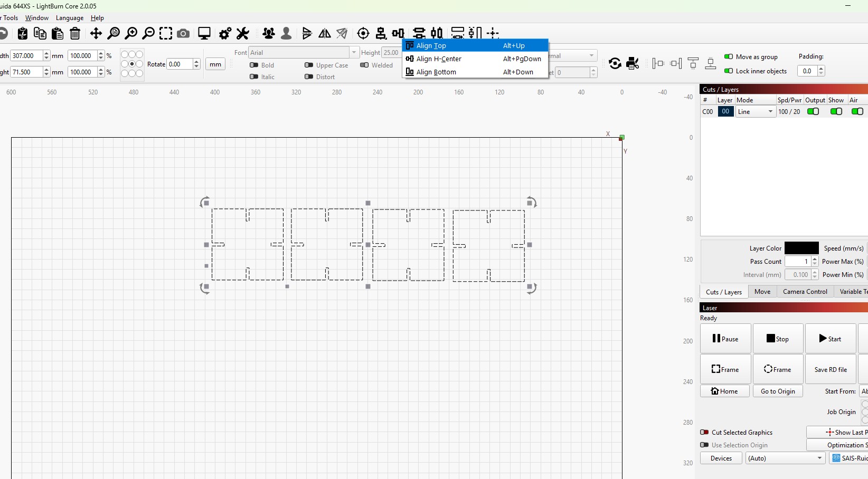Toggle the Distort switch
868x479 pixels.
[309, 76]
